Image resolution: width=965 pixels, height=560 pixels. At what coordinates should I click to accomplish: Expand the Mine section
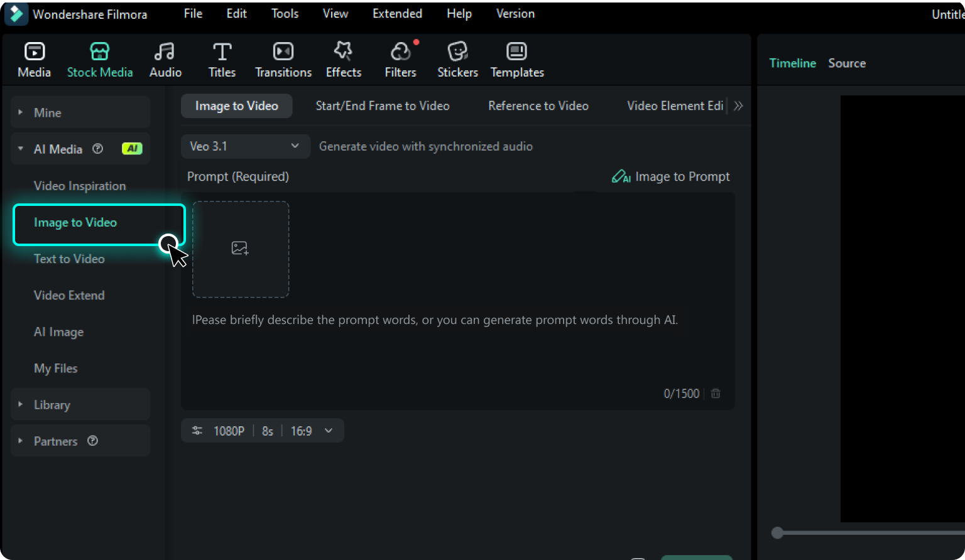point(21,112)
